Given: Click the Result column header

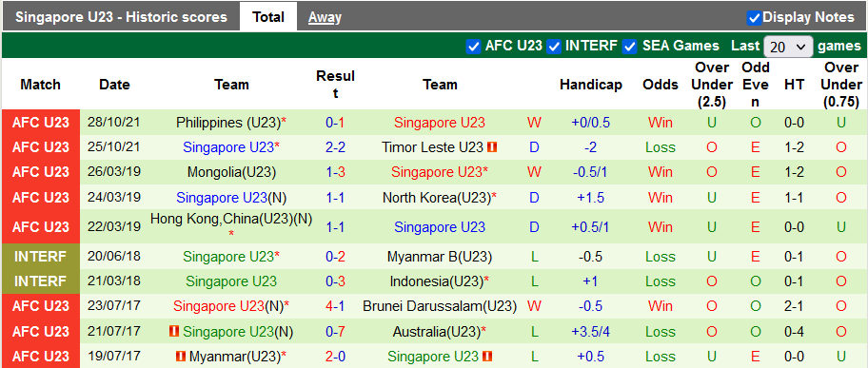Looking at the screenshot, I should point(335,85).
